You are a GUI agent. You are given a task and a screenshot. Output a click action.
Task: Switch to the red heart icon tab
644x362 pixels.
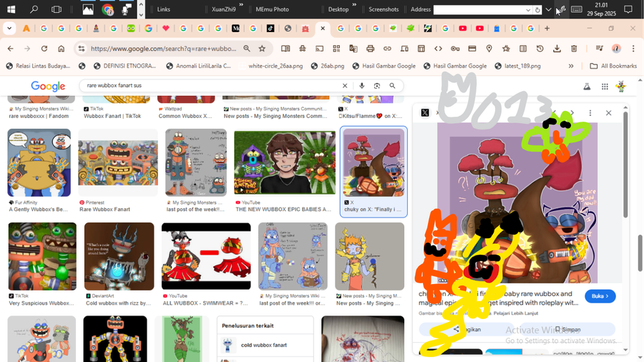[x=166, y=29]
